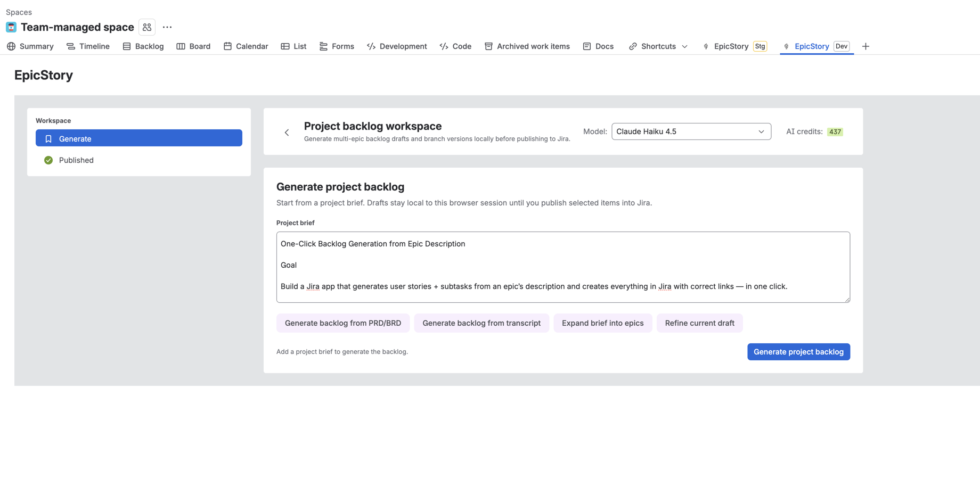Click Refine current draft
This screenshot has height=479, width=980.
[699, 323]
